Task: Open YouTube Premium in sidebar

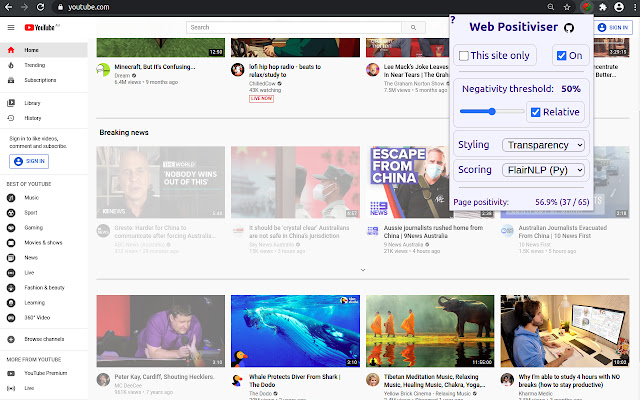Action: (x=44, y=373)
